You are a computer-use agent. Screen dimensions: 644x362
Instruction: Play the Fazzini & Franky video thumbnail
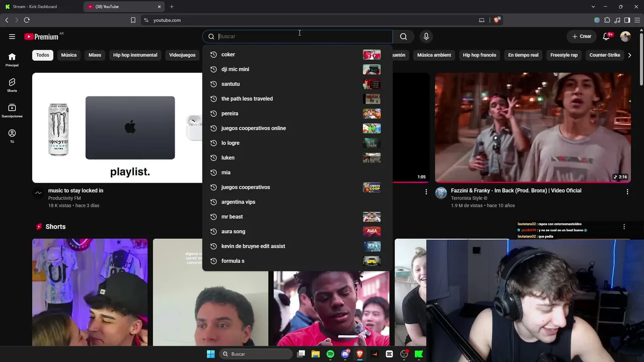533,128
